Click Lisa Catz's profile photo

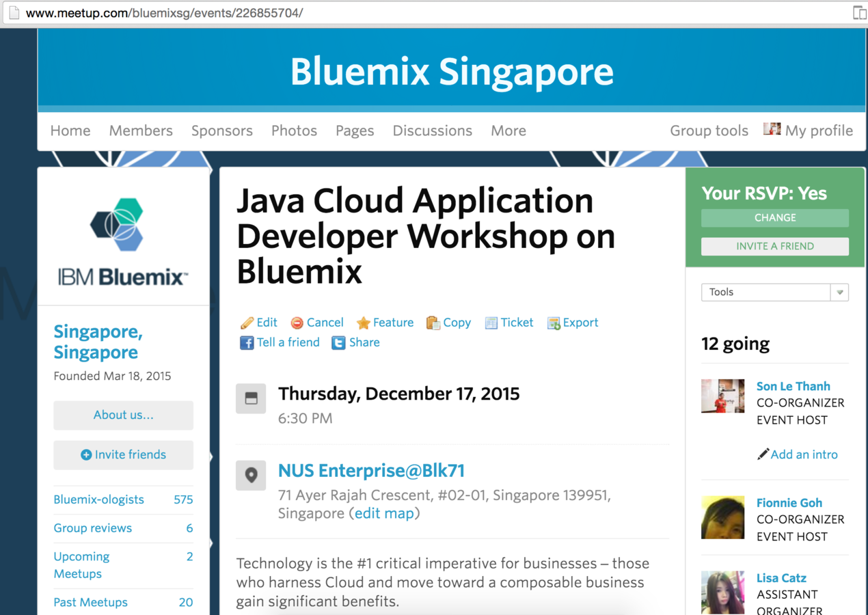tap(722, 593)
